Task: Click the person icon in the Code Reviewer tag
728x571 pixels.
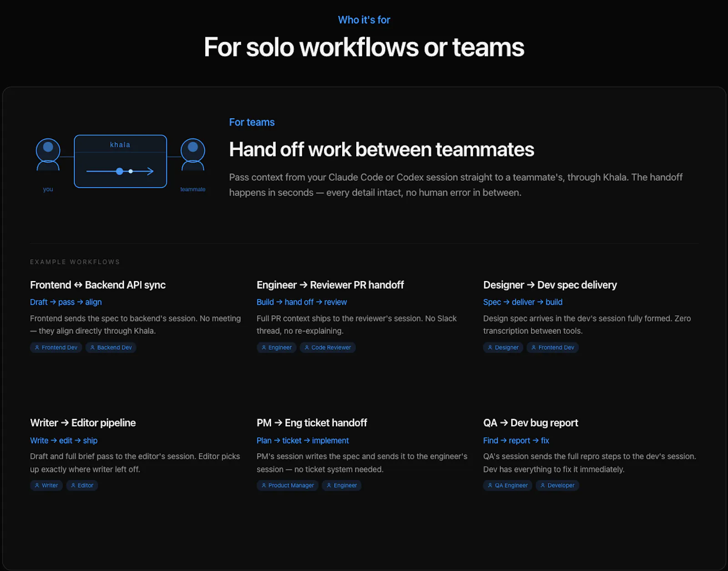Action: click(x=307, y=348)
